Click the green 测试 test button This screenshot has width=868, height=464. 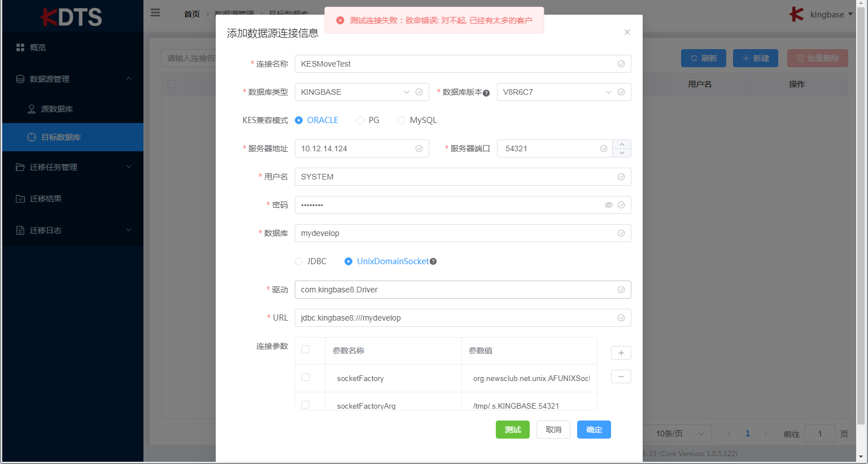click(x=512, y=430)
